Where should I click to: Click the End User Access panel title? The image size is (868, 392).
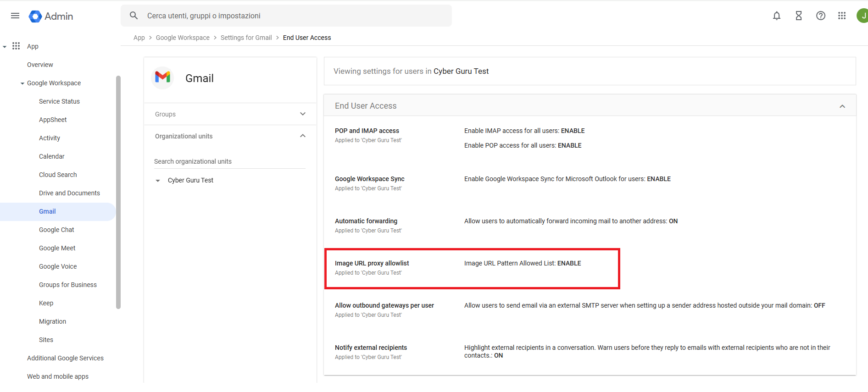pos(366,106)
